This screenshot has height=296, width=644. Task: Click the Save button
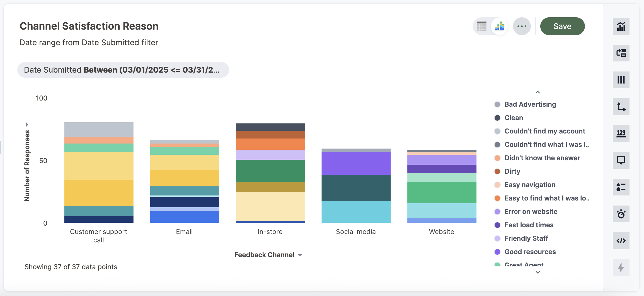(562, 27)
